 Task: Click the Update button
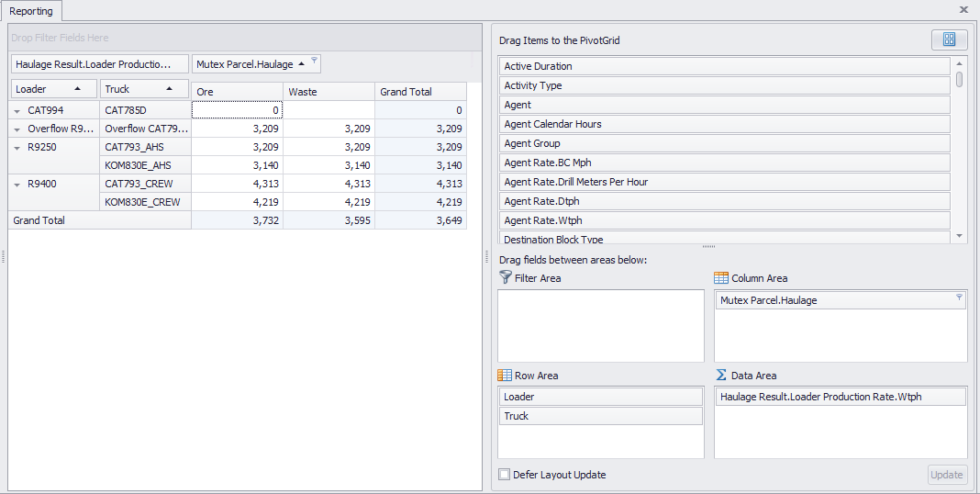947,475
